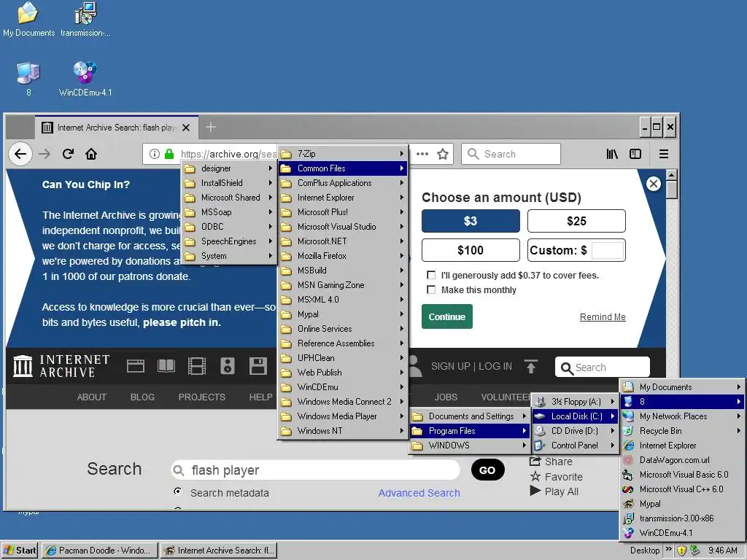The width and height of the screenshot is (747, 560).
Task: Select 'Search metadata' radio button
Action: tap(178, 491)
